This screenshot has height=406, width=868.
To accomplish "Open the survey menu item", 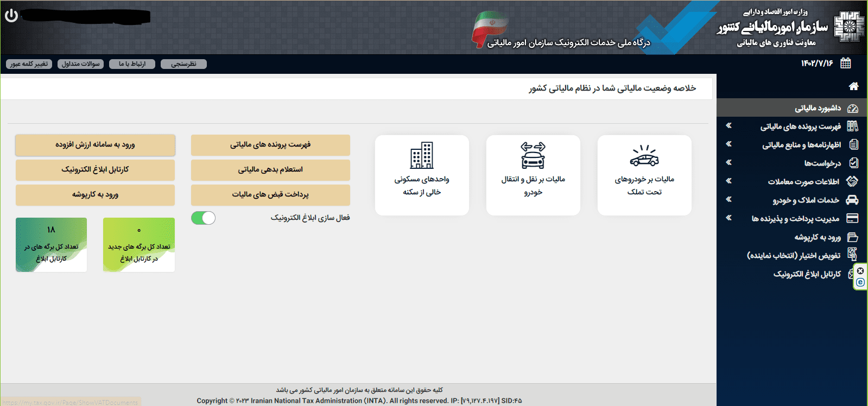I will coord(183,64).
